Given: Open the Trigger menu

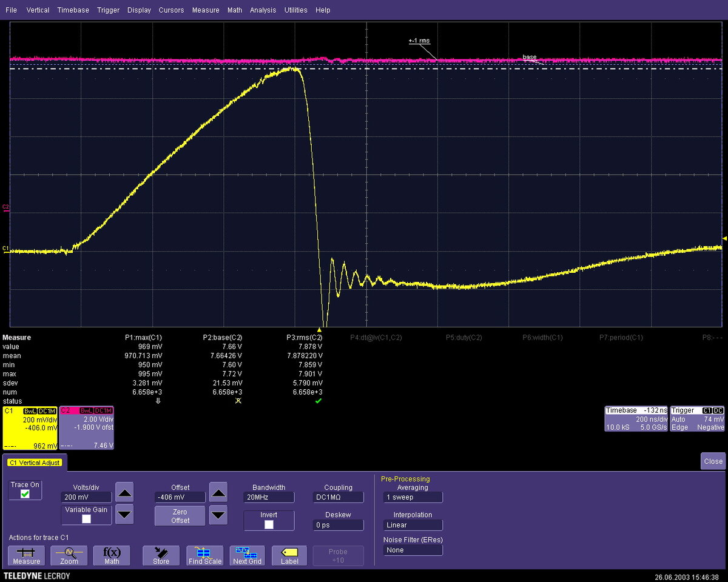Looking at the screenshot, I should click(x=108, y=10).
